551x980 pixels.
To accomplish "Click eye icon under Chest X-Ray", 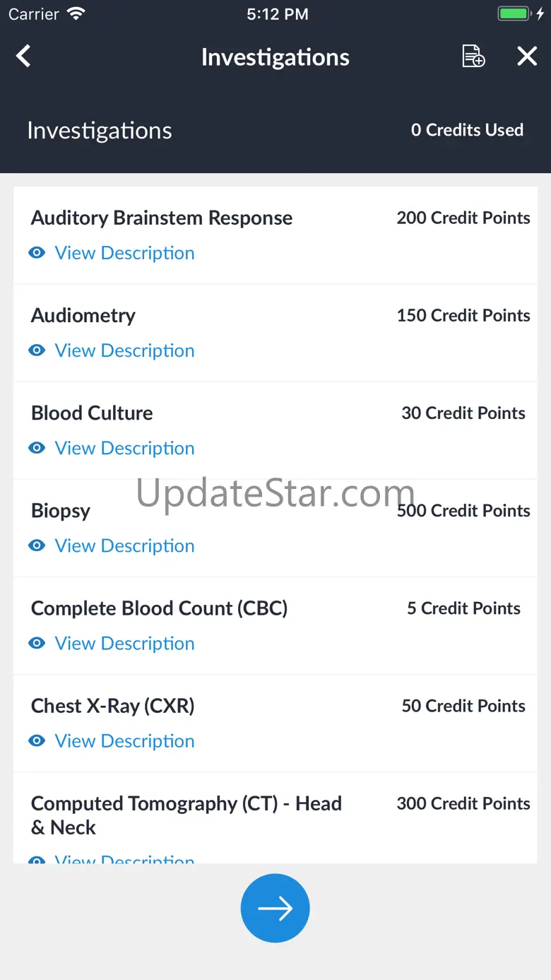I will pos(37,740).
